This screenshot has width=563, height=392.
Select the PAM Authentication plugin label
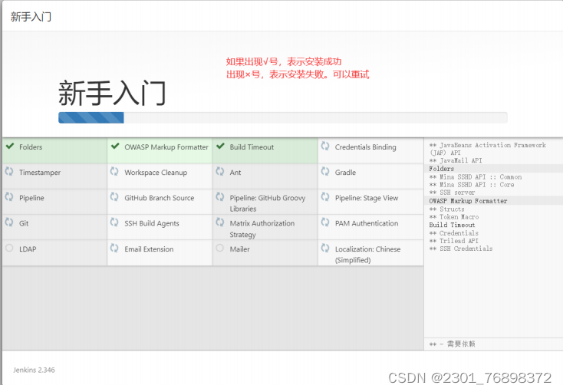[367, 224]
